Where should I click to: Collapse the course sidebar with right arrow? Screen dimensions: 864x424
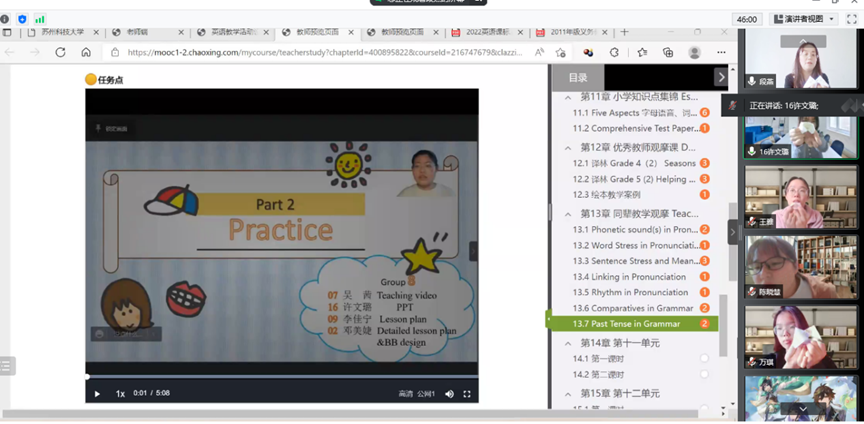721,77
